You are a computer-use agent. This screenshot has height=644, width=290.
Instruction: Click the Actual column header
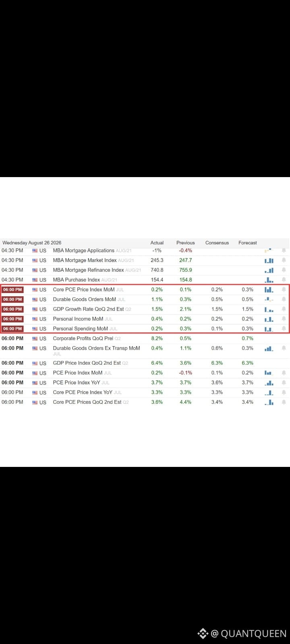[157, 243]
